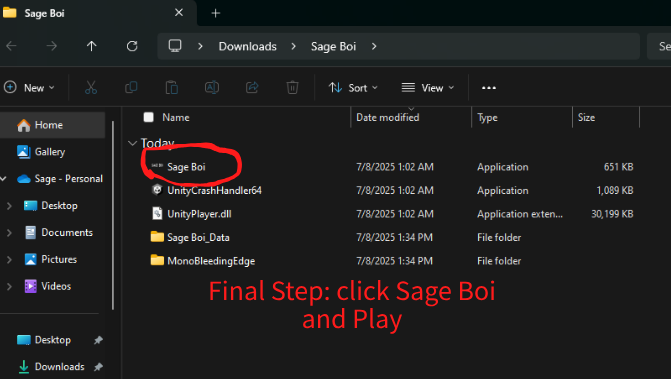Open the New dropdown menu
Image resolution: width=671 pixels, height=379 pixels.
29,88
